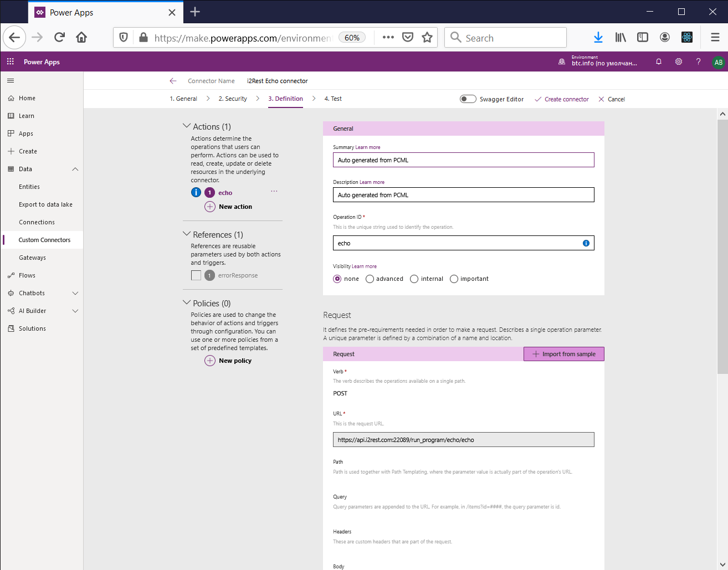Collapse the Policies (0) section
Image resolution: width=728 pixels, height=570 pixels.
tap(187, 303)
